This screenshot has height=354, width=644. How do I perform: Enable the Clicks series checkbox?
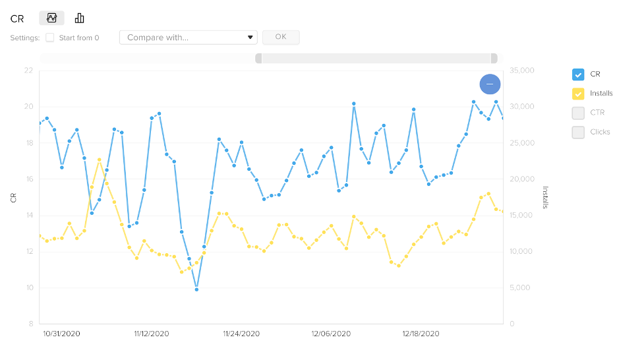click(x=578, y=133)
